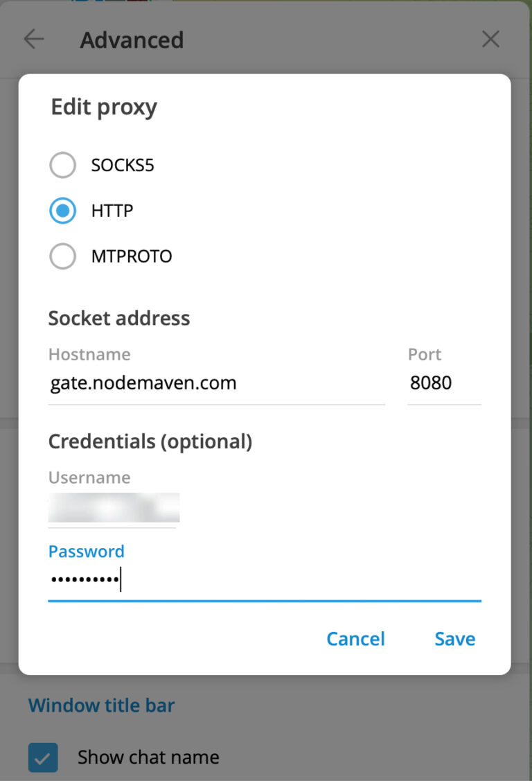
Task: Click the Port input field
Action: point(443,383)
